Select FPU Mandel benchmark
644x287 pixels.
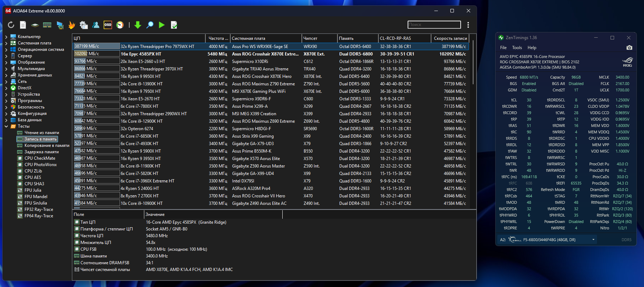(36, 197)
